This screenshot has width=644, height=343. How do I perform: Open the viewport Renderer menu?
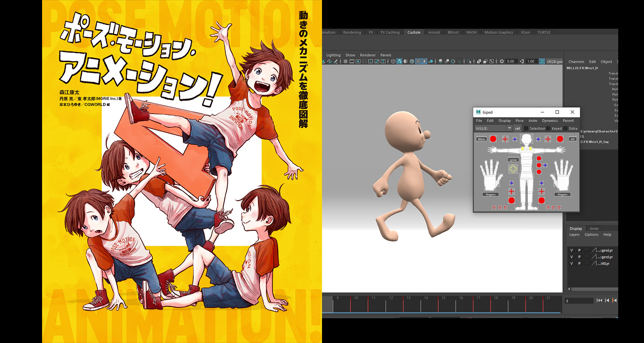(368, 55)
